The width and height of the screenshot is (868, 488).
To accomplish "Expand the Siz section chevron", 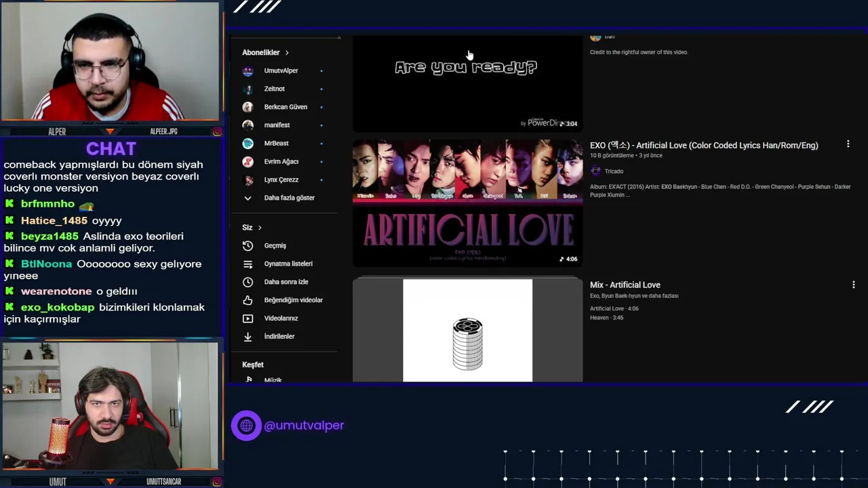I will [260, 228].
